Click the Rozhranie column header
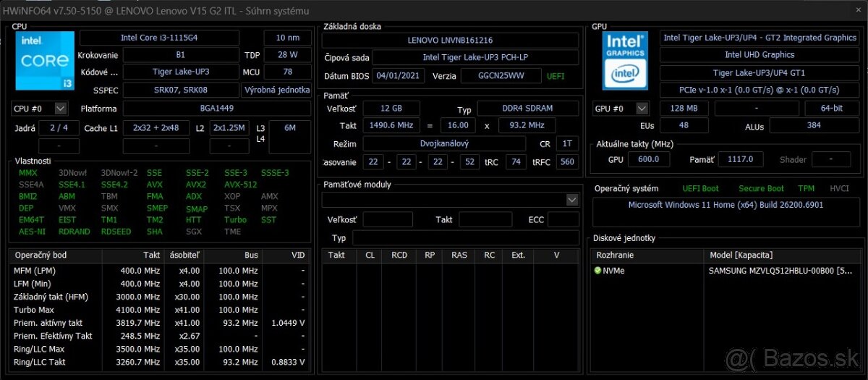868x380 pixels. 616,255
